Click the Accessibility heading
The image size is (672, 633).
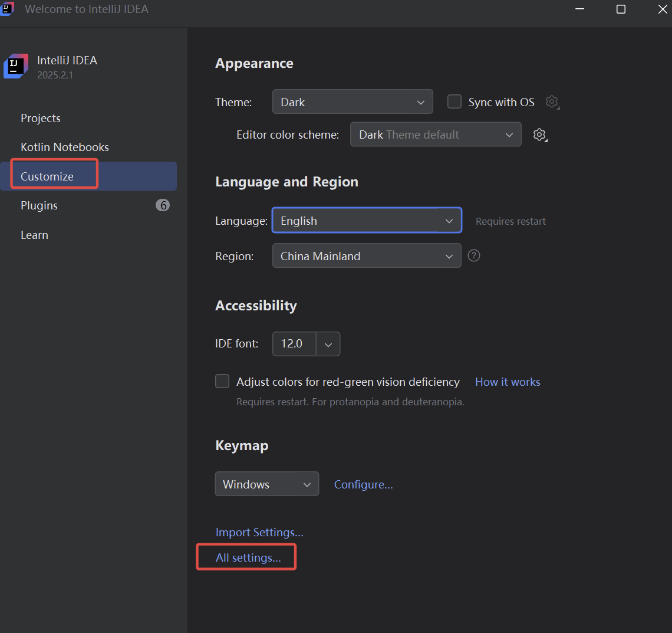(x=256, y=306)
